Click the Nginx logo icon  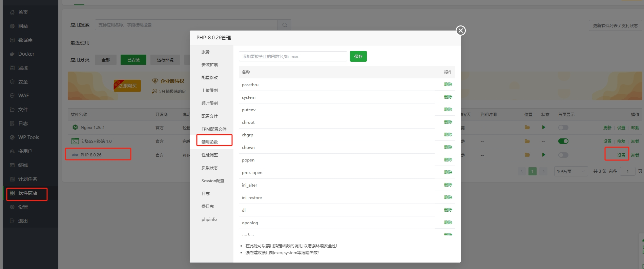75,127
